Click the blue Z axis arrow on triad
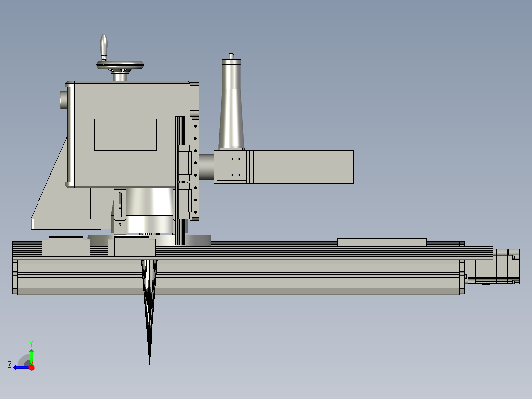The image size is (532, 399). point(20,368)
